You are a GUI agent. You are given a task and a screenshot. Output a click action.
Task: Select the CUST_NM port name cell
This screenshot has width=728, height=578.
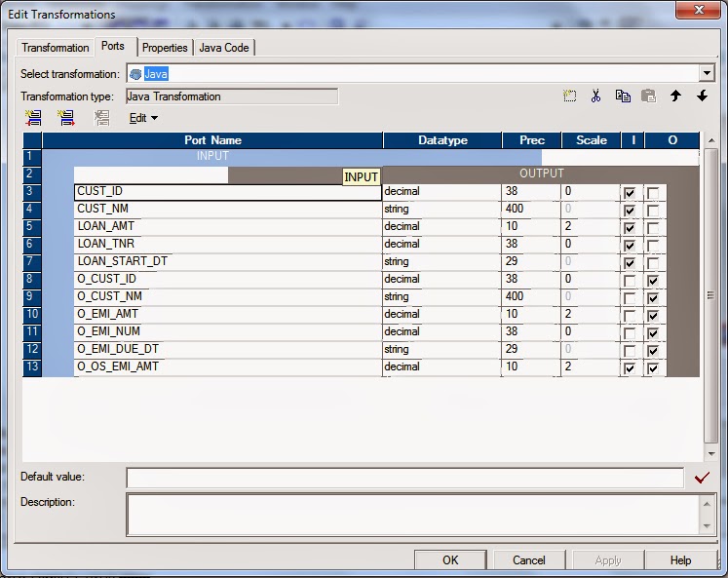point(228,209)
